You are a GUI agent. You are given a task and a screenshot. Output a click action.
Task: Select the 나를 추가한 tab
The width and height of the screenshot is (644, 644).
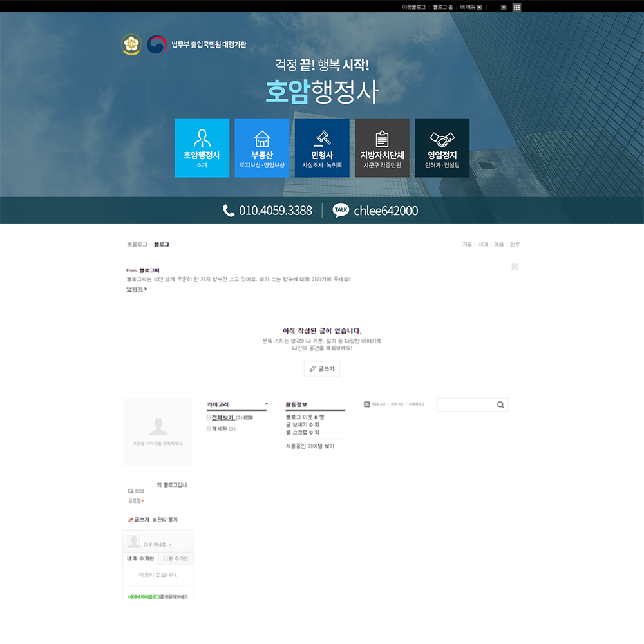pos(176,558)
